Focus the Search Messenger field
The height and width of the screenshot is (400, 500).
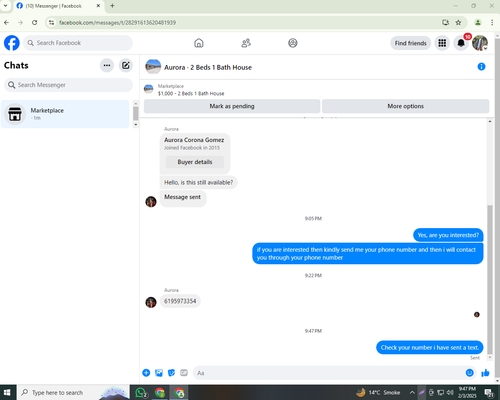68,85
